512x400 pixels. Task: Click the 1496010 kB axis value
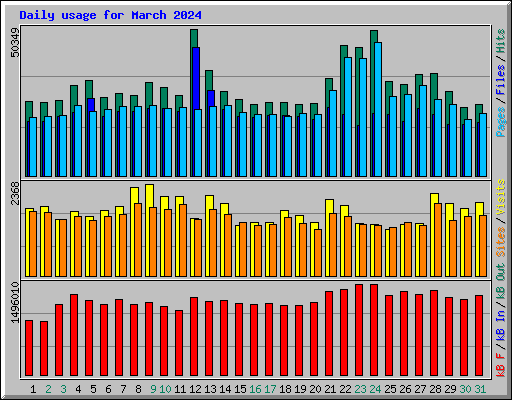pyautogui.click(x=15, y=302)
